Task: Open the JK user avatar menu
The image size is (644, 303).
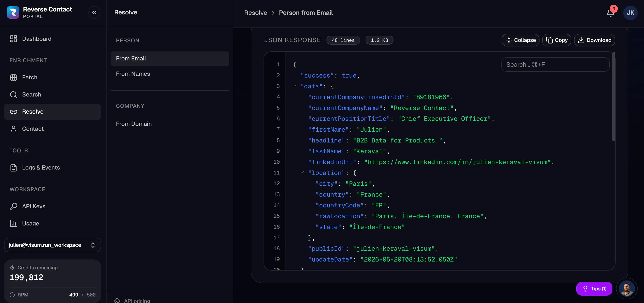Action: tap(630, 13)
